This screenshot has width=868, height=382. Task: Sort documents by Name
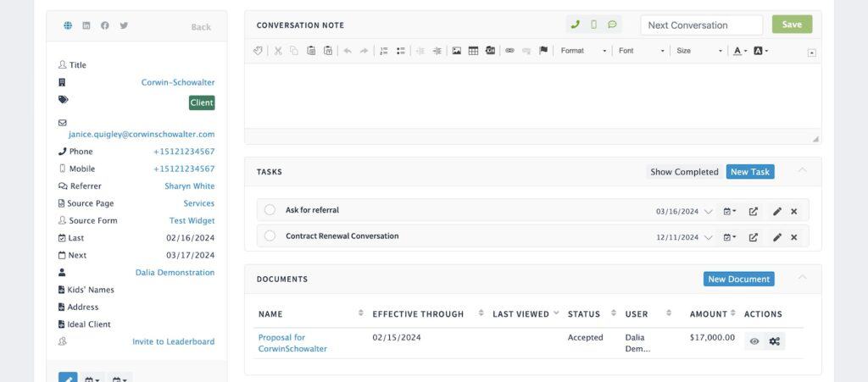[x=360, y=313]
